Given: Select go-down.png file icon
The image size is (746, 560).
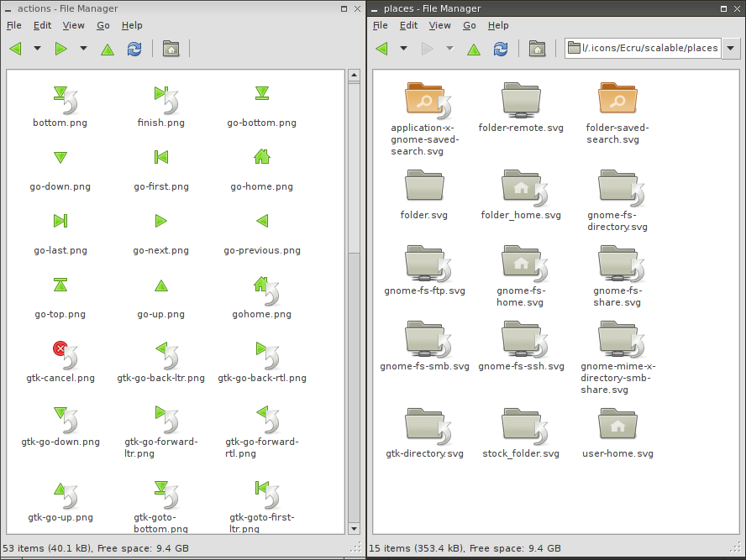Looking at the screenshot, I should tap(60, 157).
